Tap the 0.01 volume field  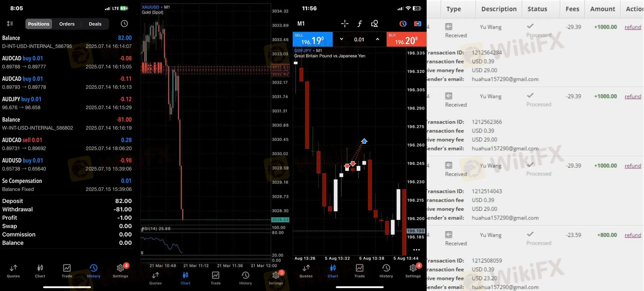tap(359, 40)
